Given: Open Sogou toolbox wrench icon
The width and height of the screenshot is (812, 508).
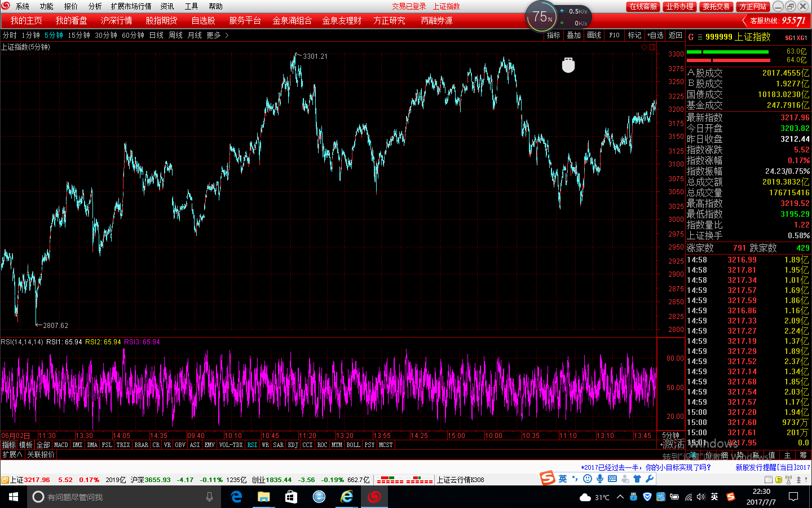Looking at the screenshot, I should 650,479.
